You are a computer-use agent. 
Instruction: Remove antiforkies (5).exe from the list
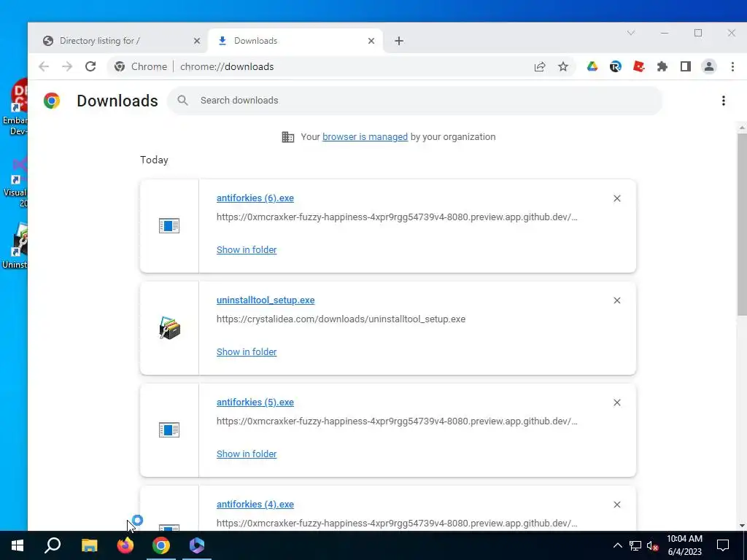point(617,402)
